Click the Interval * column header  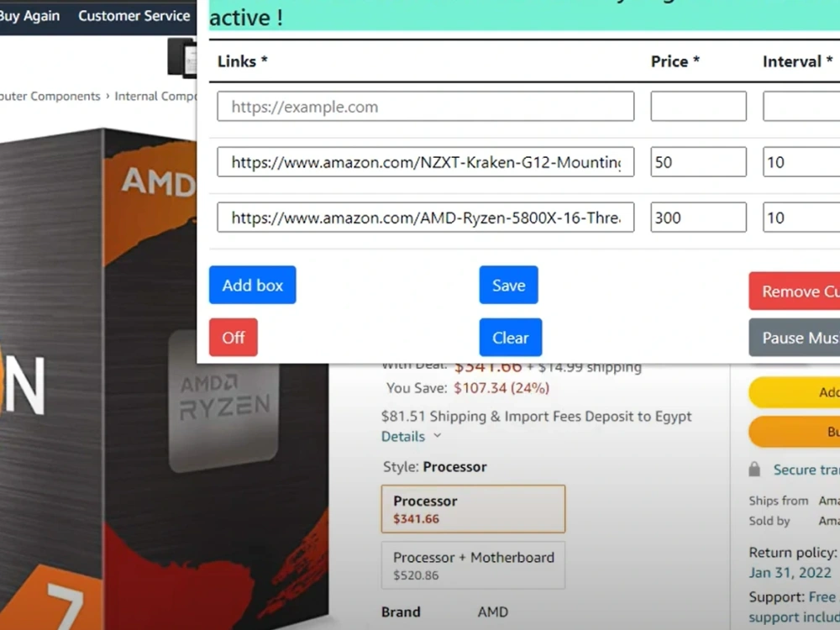pyautogui.click(x=798, y=61)
